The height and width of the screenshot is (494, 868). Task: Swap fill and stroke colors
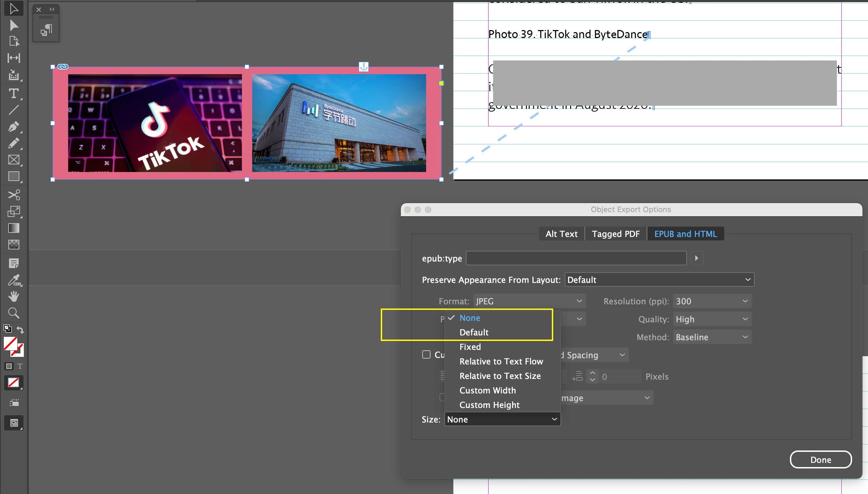click(x=21, y=330)
